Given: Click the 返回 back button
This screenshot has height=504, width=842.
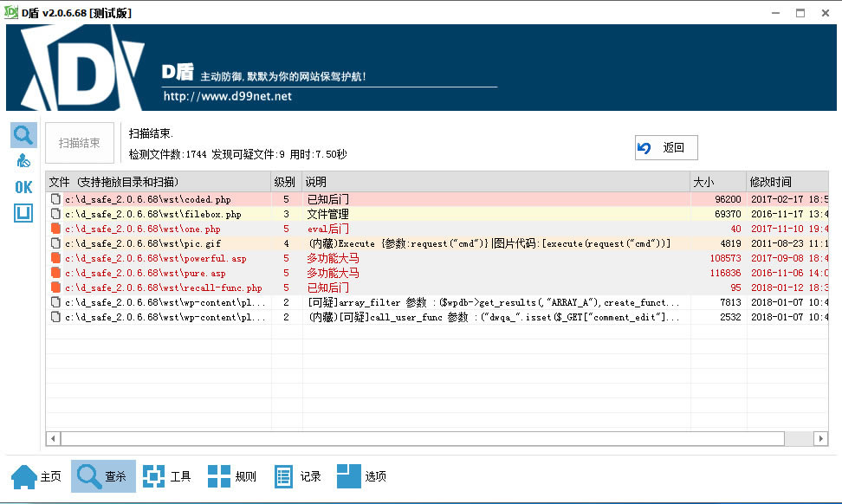Looking at the screenshot, I should pos(666,147).
